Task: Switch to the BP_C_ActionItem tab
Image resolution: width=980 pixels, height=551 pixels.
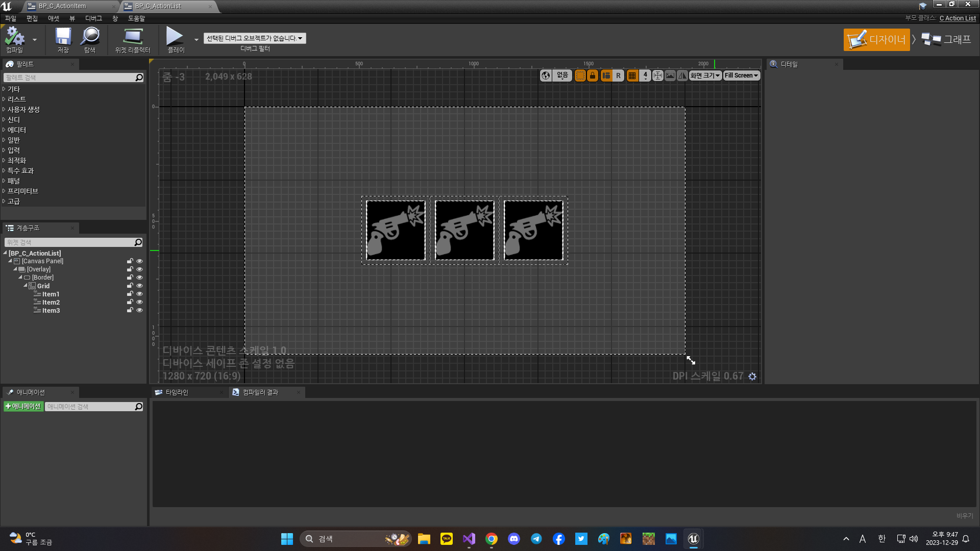Action: tap(62, 6)
